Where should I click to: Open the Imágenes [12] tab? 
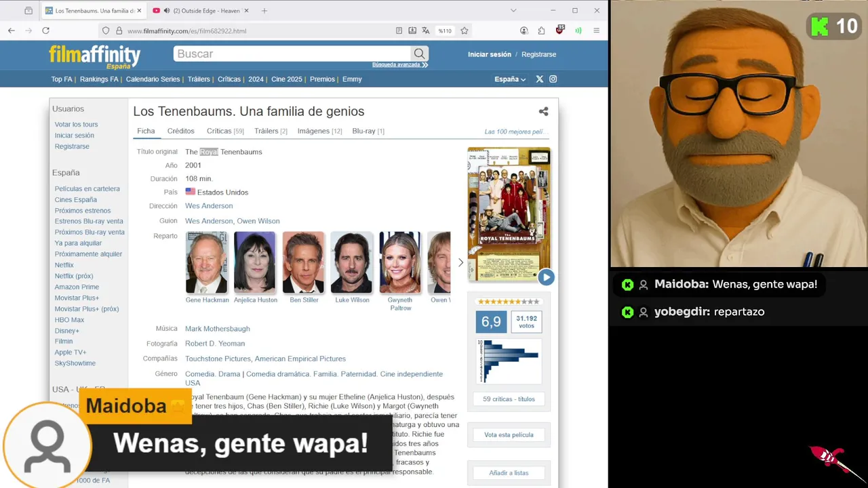tap(319, 131)
